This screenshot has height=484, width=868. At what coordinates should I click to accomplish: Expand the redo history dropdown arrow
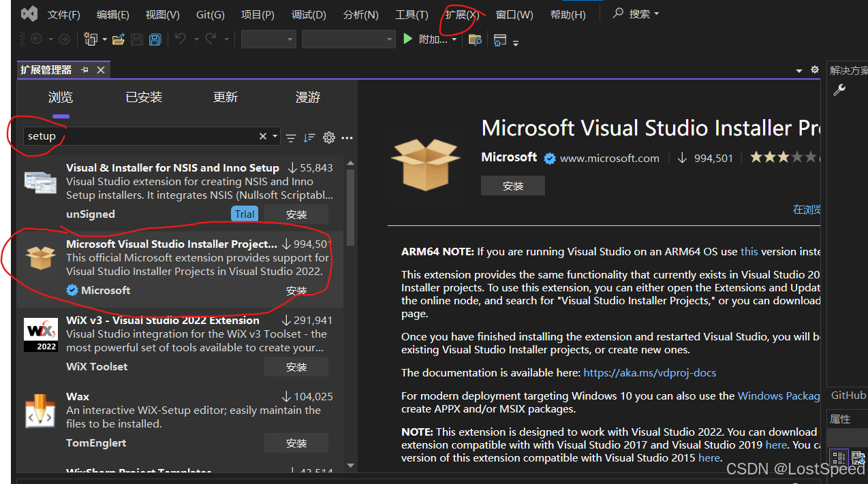(x=227, y=39)
